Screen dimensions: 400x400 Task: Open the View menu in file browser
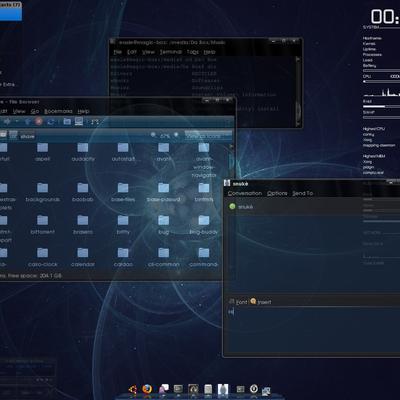pos(19,111)
